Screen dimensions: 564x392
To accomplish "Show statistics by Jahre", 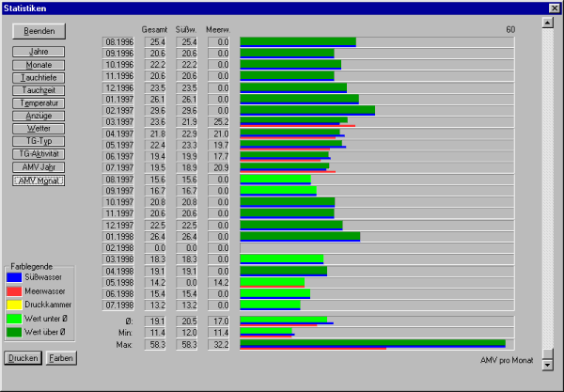I will pos(39,51).
